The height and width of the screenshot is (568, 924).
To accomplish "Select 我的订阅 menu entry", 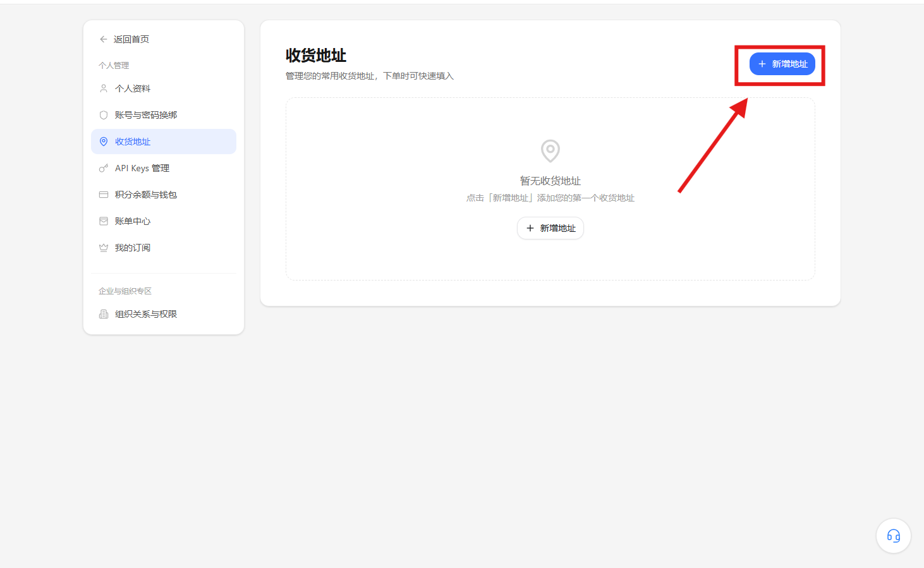I will 164,248.
